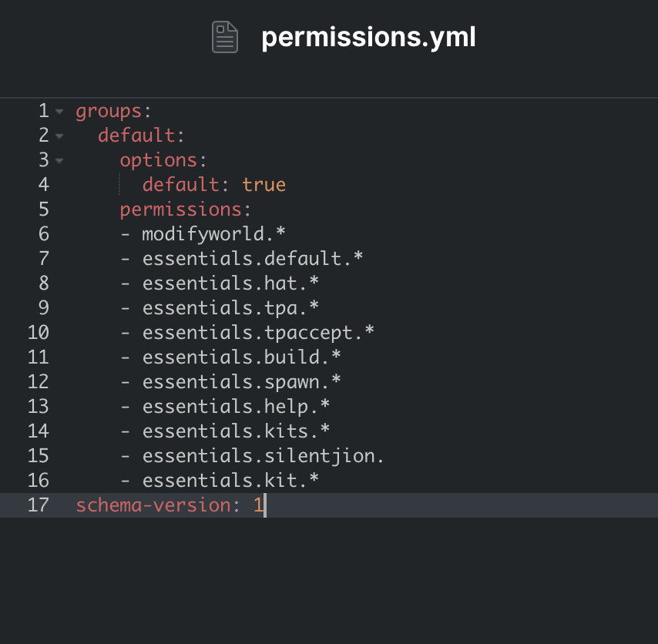This screenshot has height=644, width=658.
Task: Place cursor on the 'true' value
Action: point(264,185)
